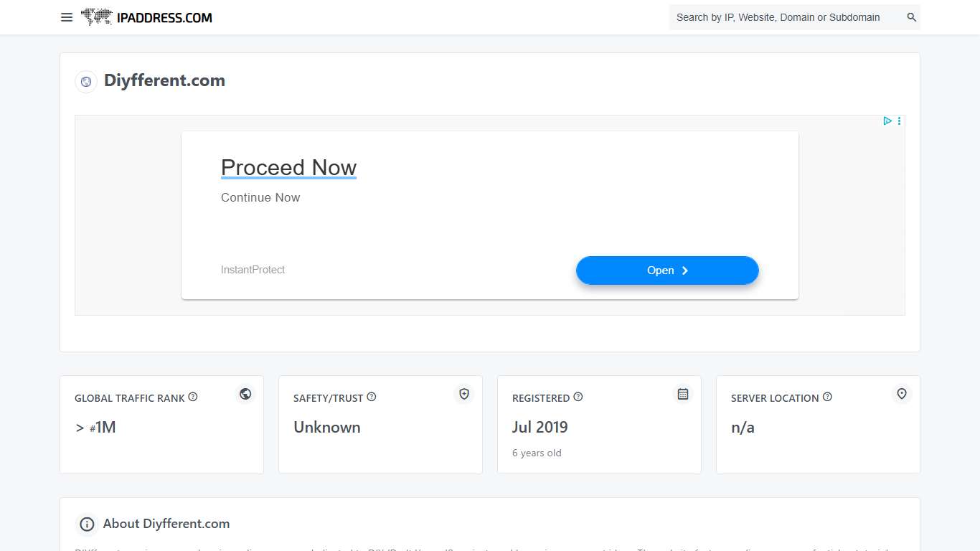This screenshot has height=551, width=980.
Task: Click the AdChoices triangle icon on the ad
Action: point(887,121)
